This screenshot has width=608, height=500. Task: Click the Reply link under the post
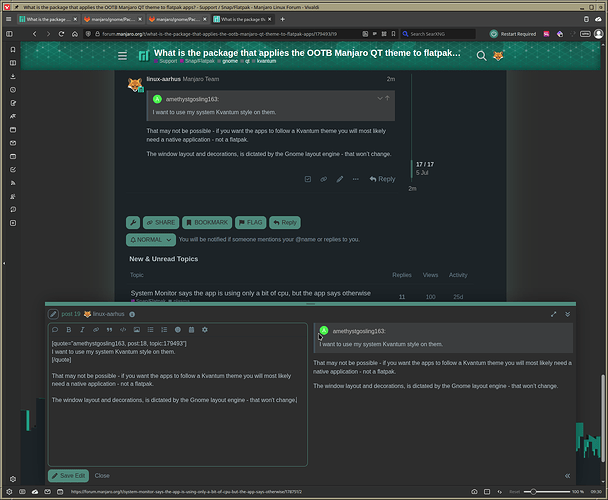(382, 179)
